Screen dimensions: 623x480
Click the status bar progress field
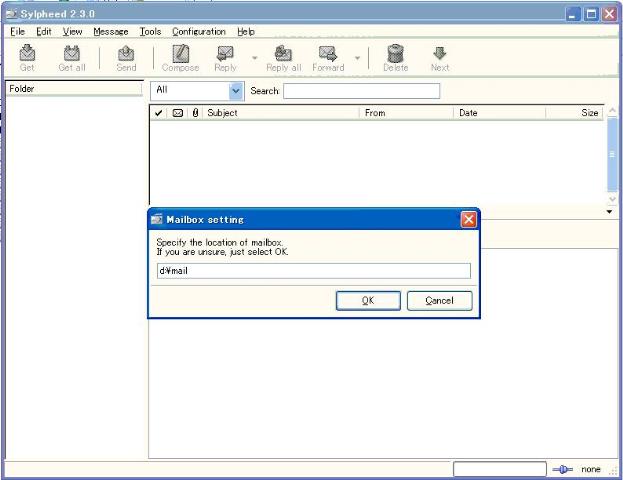499,469
